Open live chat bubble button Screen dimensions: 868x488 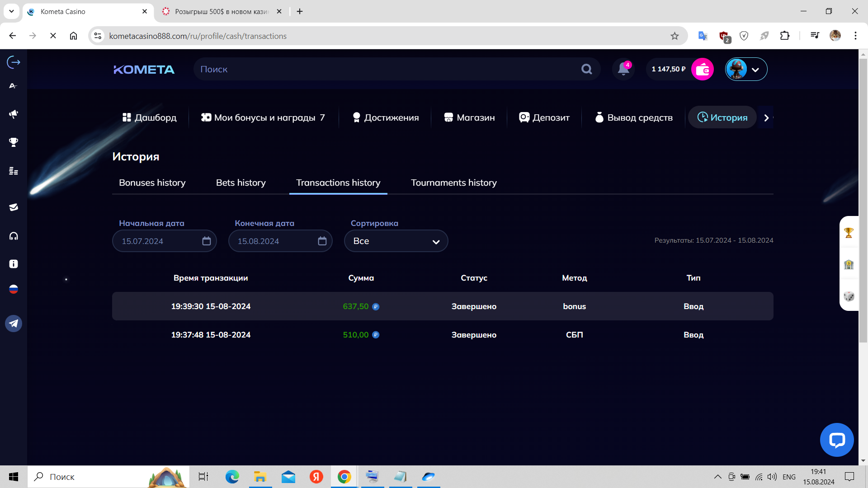pyautogui.click(x=836, y=440)
